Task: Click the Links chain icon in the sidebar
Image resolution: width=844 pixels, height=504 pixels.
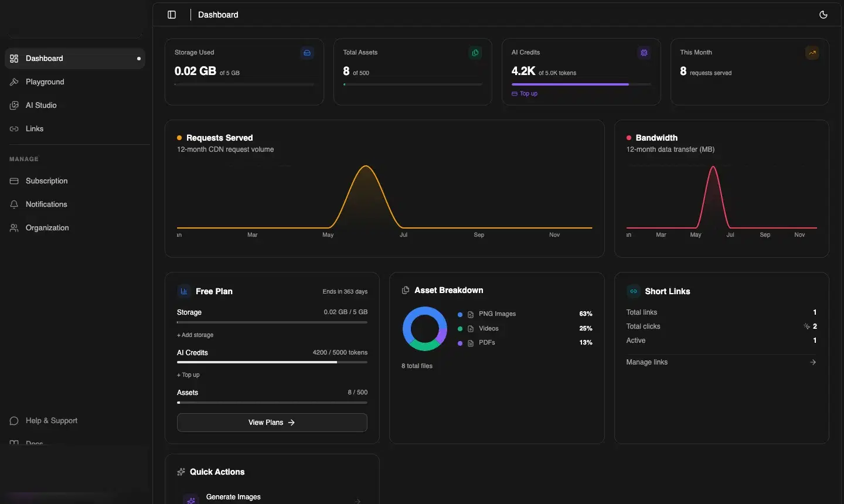Action: pos(14,129)
